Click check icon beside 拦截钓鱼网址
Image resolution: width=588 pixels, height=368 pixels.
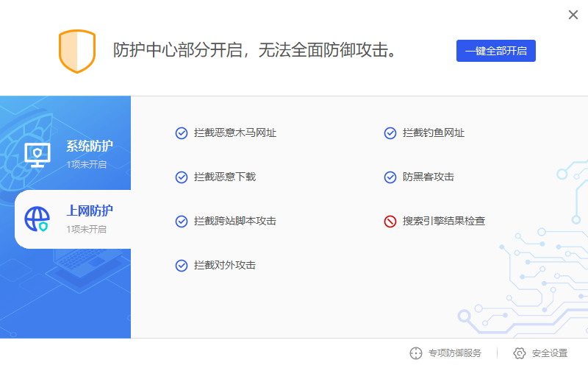coord(390,133)
